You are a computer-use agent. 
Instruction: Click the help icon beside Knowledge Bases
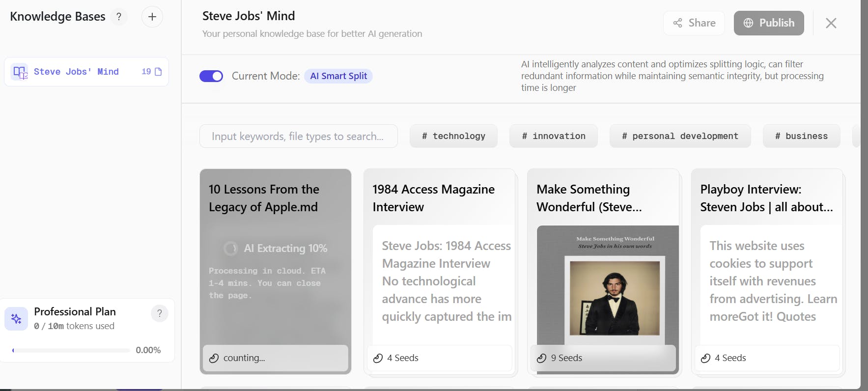point(119,17)
